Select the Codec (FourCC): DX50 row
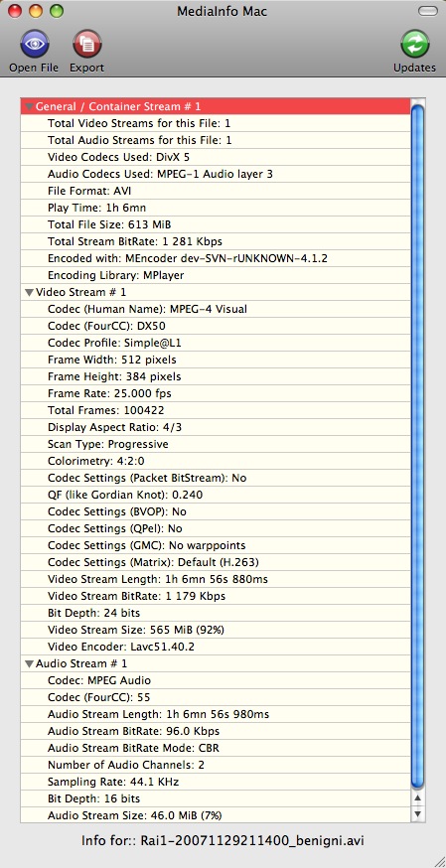Viewport: 446px width, 868px height. [216, 326]
